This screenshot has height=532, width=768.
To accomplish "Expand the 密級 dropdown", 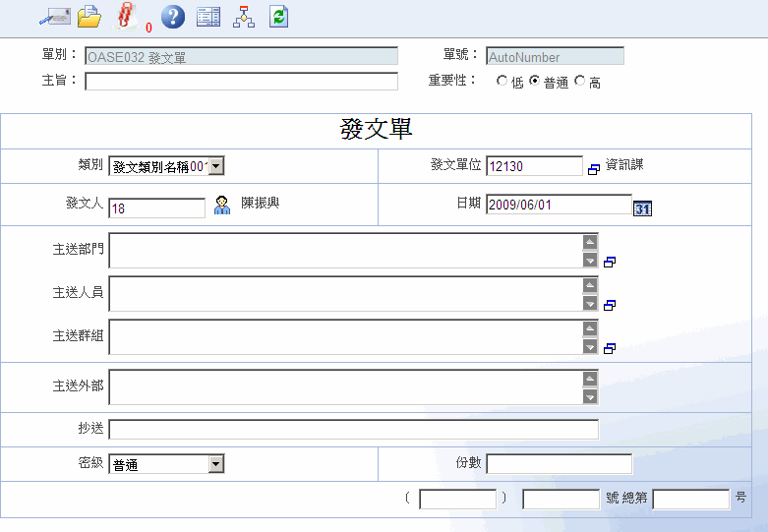I will 216,464.
